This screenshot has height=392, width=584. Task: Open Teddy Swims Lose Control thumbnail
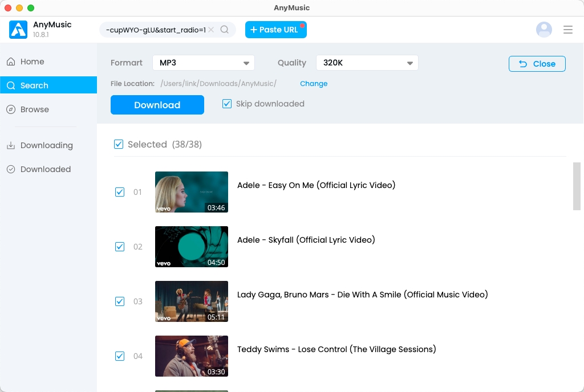[x=192, y=356]
